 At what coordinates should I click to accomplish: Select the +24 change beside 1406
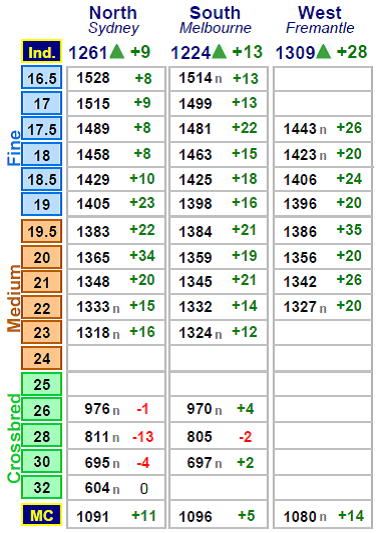349,179
